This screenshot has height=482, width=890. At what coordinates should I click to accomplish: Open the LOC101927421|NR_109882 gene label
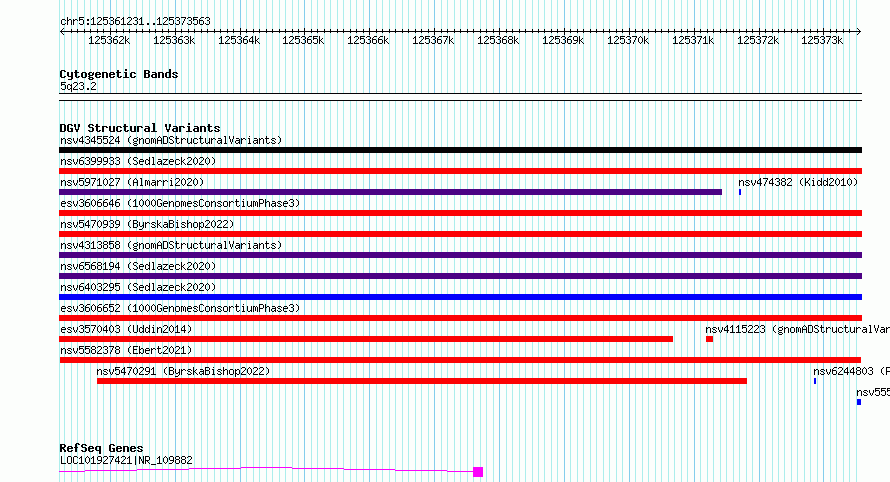(126, 460)
